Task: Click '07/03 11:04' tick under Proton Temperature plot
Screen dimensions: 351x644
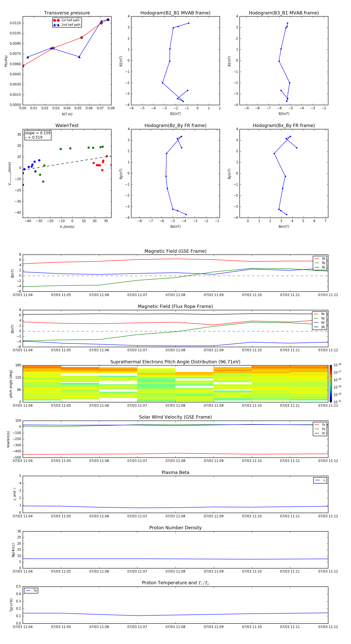Action: (23, 627)
